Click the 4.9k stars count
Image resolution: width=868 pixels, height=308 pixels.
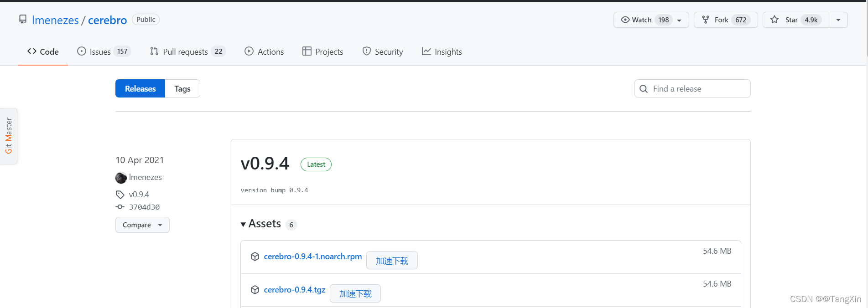tap(811, 20)
